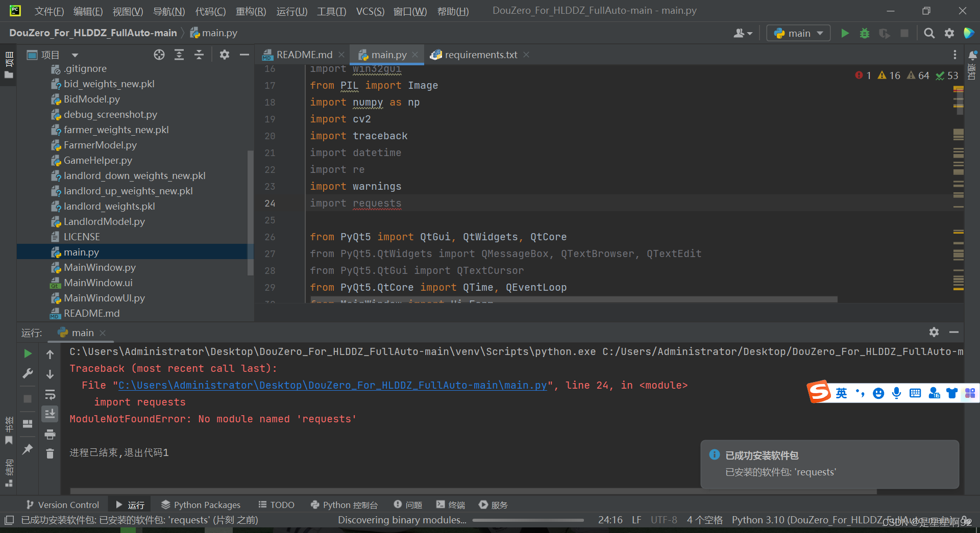Open project panel options gear

click(x=225, y=55)
